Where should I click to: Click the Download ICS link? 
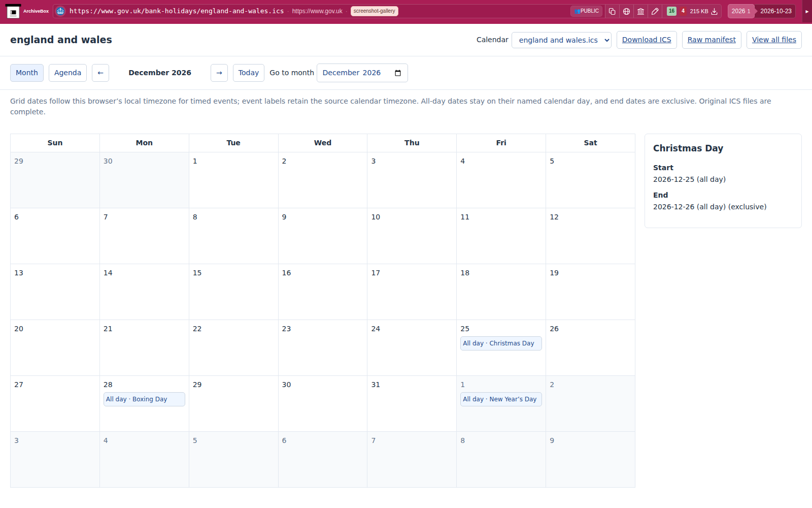coord(647,40)
